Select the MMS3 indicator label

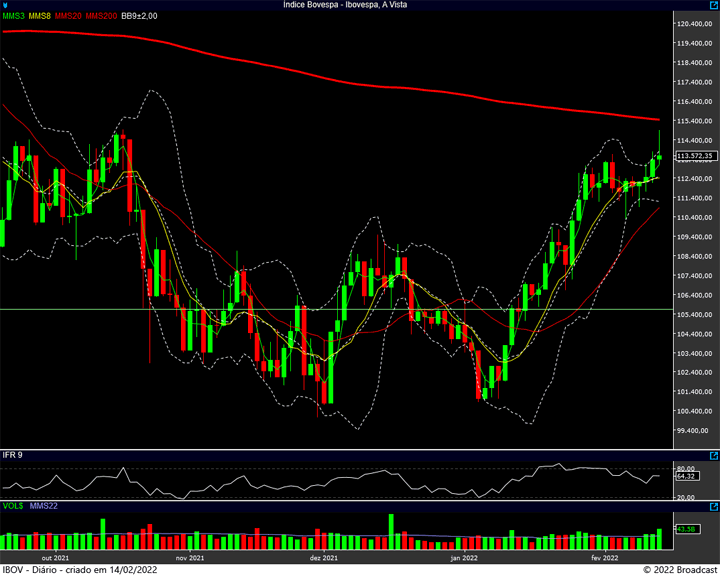point(13,16)
